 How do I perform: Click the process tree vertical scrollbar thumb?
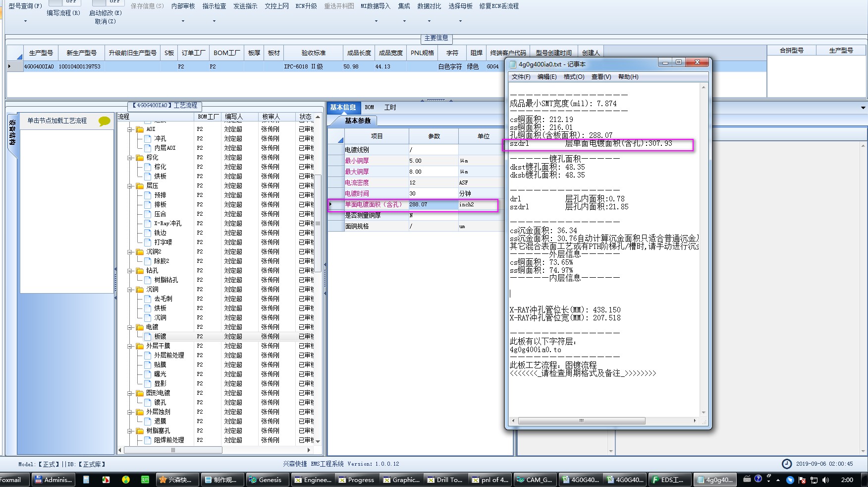[318, 223]
